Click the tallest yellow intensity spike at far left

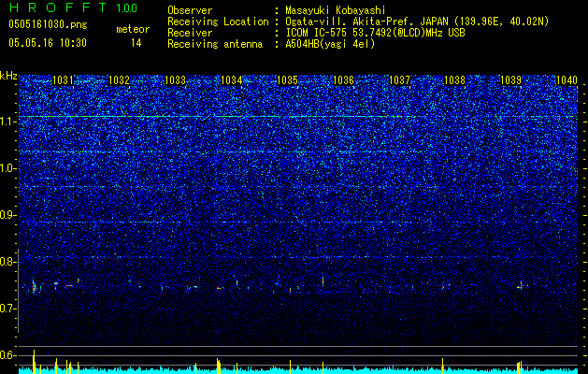pos(34,362)
